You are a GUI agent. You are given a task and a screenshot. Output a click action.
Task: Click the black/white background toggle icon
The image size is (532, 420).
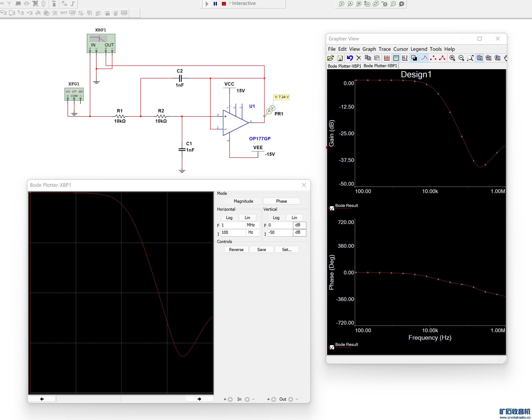click(x=414, y=58)
